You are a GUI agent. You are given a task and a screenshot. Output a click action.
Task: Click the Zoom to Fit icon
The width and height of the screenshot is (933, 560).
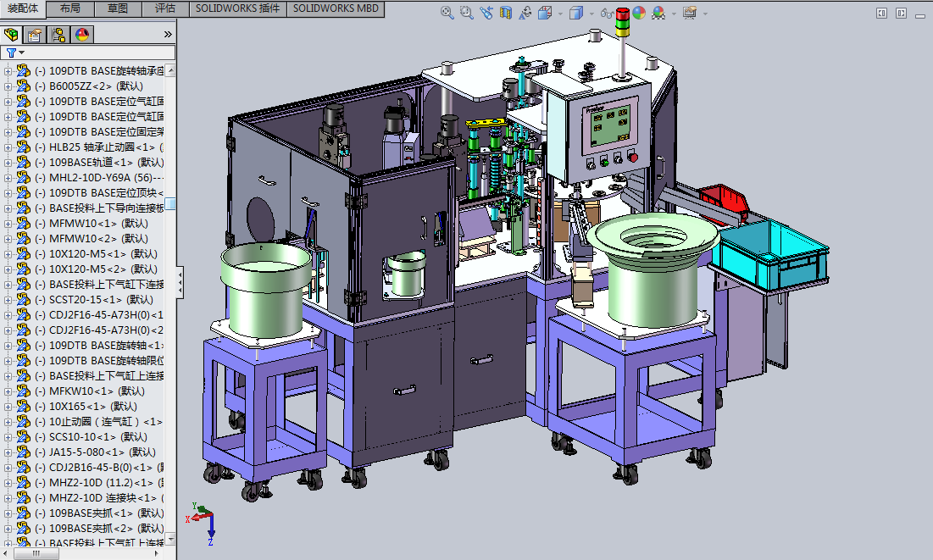pos(447,13)
